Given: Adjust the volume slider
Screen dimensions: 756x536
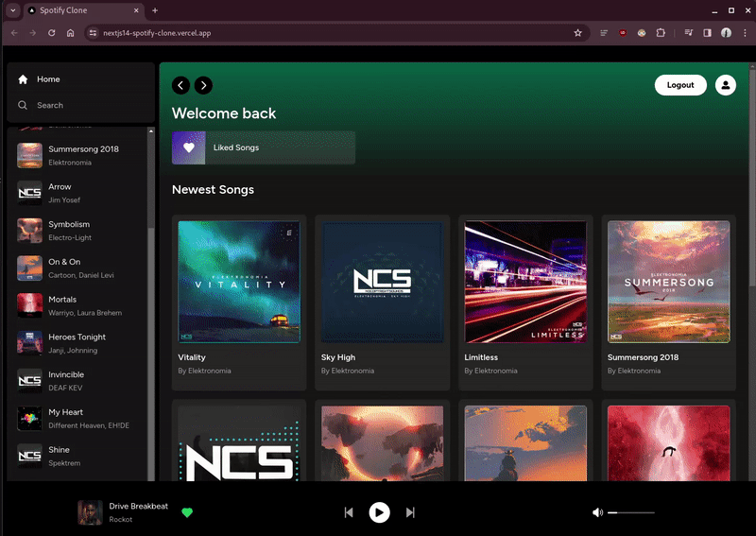Looking at the screenshot, I should coord(630,512).
